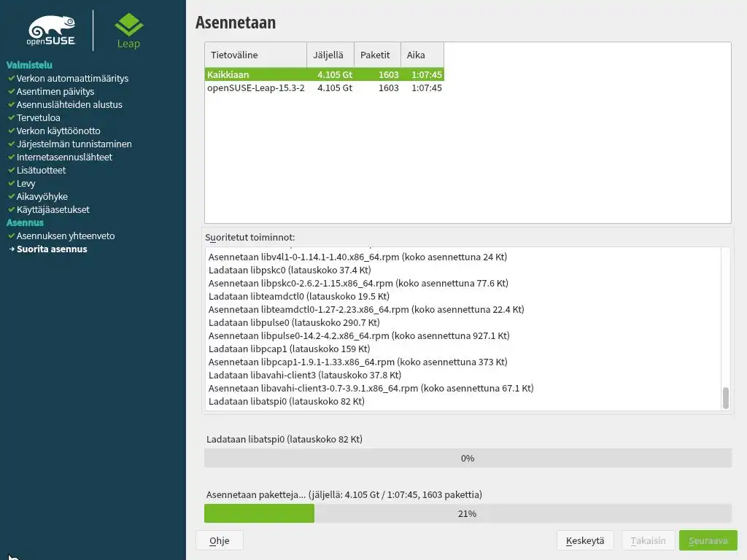Click log line Asennetaan libpulse0-14.2

[359, 335]
